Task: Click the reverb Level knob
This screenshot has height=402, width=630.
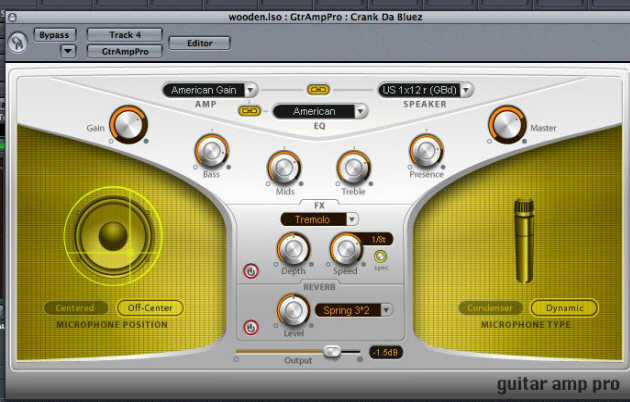Action: 293,311
